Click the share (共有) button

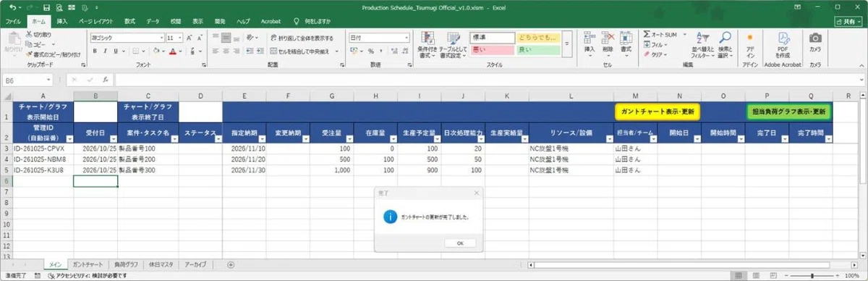(x=848, y=22)
